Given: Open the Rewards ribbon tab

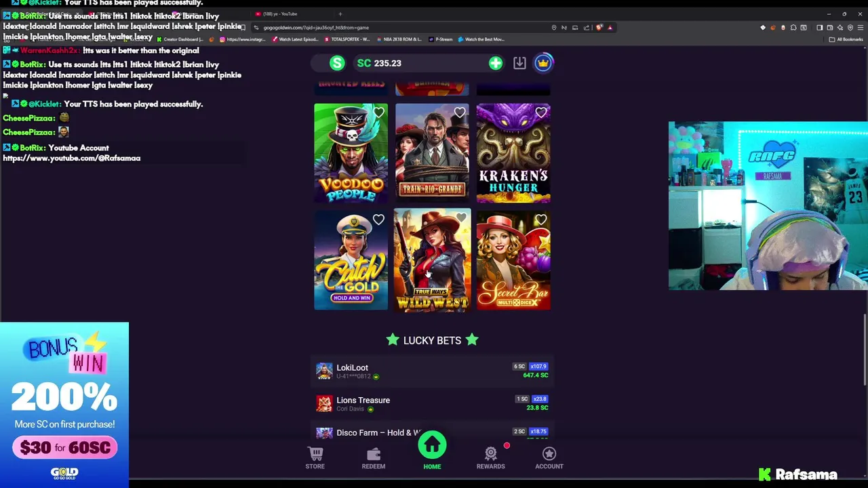Looking at the screenshot, I should click(490, 458).
